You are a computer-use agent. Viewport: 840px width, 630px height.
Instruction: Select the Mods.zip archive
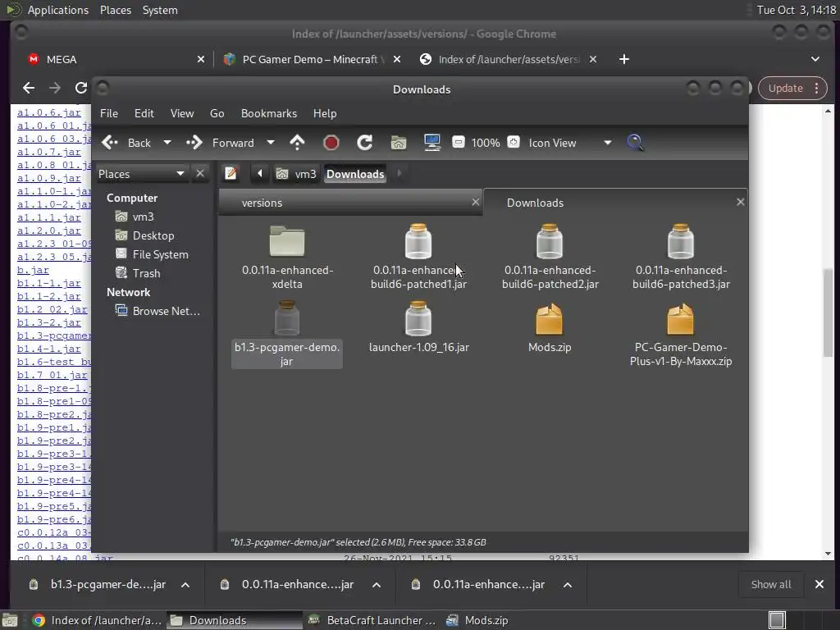click(x=550, y=326)
